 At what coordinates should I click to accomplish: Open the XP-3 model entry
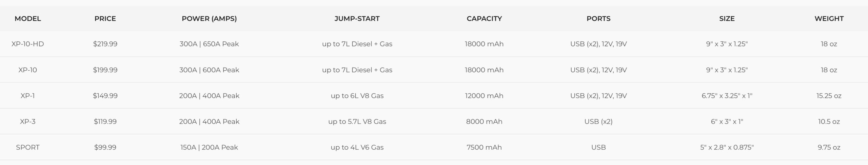click(x=27, y=122)
